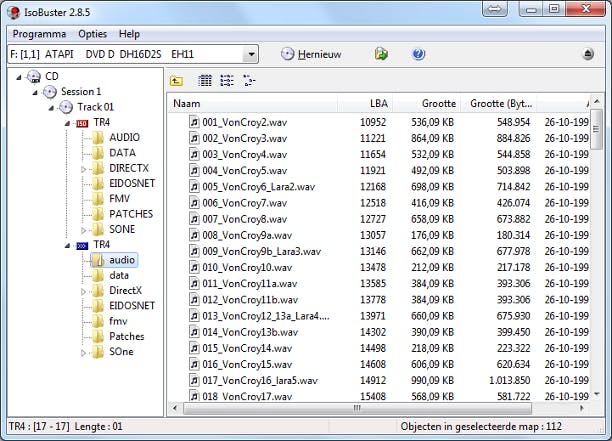Viewport: 612px width, 441px height.
Task: Select the uppercase DATA folder
Action: 123,153
